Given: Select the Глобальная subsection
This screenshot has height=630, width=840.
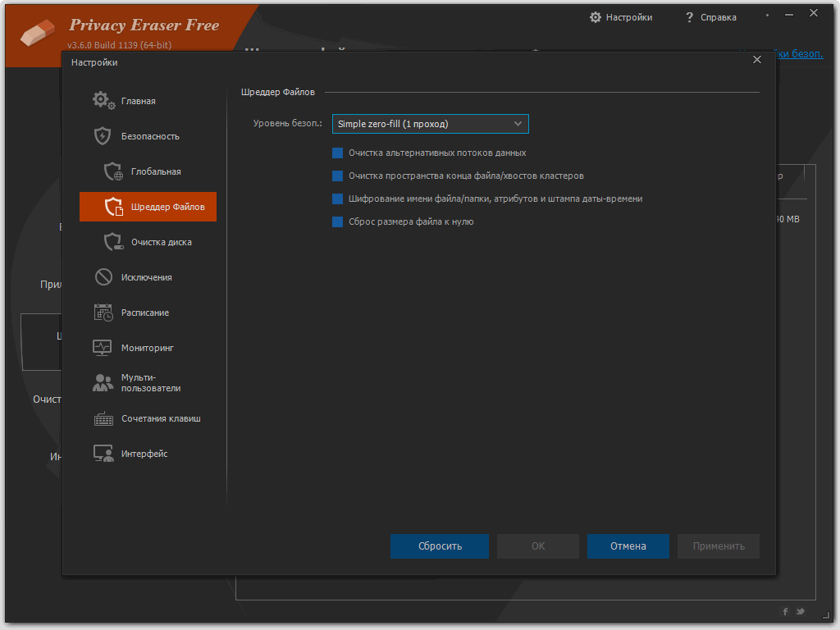Looking at the screenshot, I should pyautogui.click(x=148, y=171).
